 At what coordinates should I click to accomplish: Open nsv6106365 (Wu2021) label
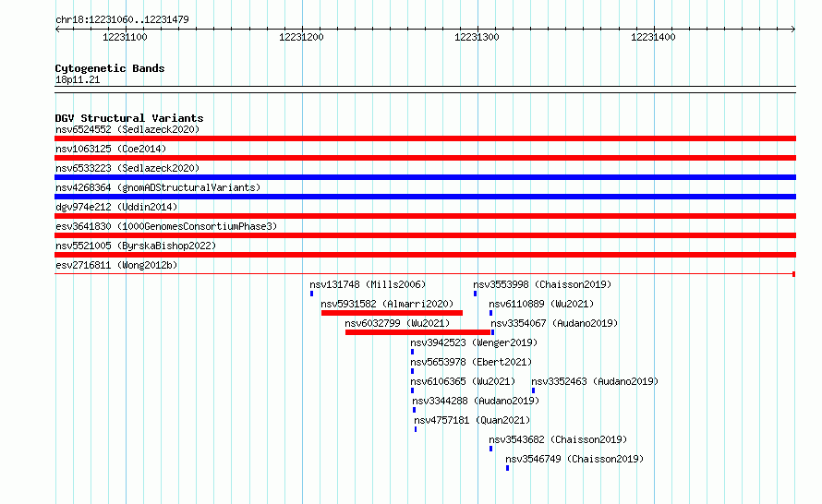[463, 381]
